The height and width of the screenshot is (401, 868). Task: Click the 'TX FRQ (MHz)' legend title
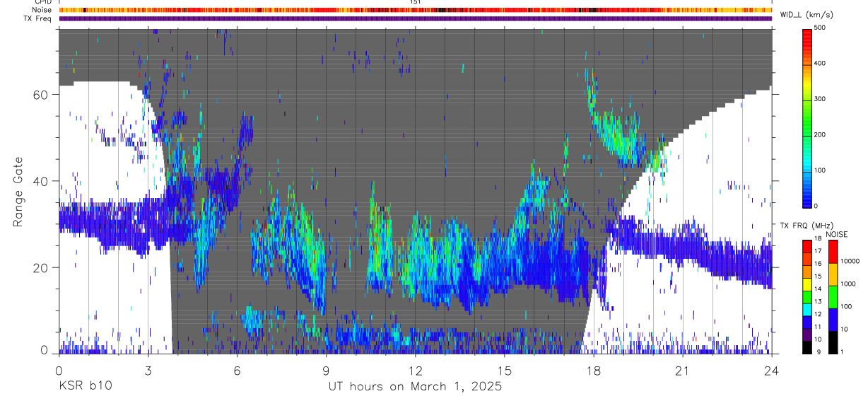coord(807,226)
